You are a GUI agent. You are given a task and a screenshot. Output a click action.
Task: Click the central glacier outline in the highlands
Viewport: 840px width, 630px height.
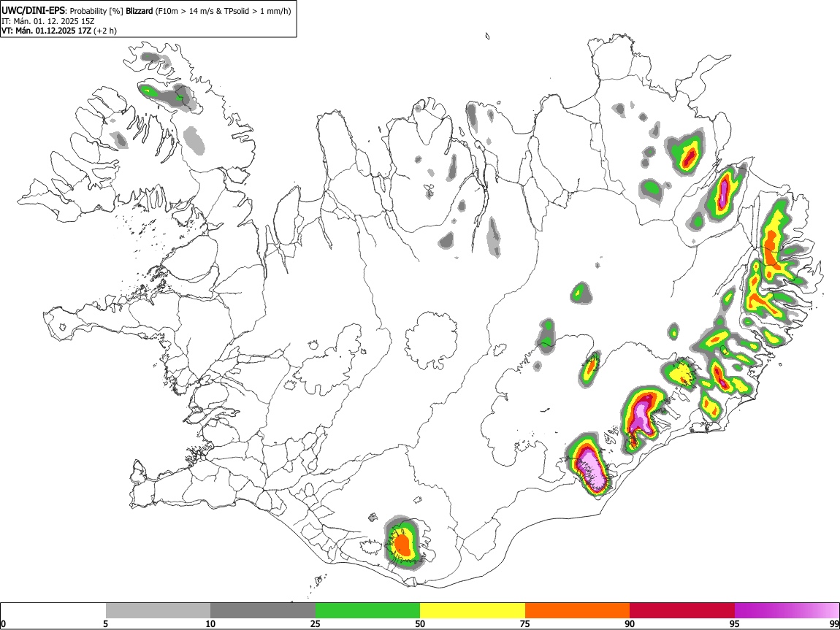click(x=431, y=341)
